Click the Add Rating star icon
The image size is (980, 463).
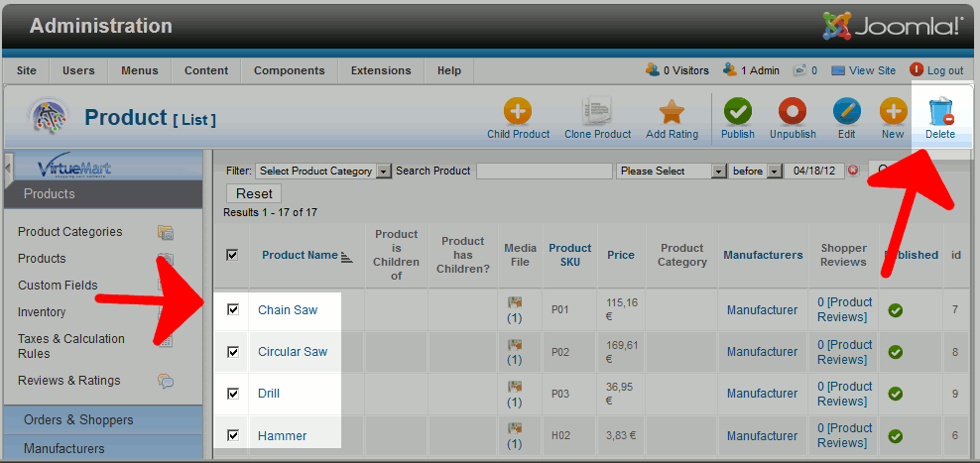672,110
